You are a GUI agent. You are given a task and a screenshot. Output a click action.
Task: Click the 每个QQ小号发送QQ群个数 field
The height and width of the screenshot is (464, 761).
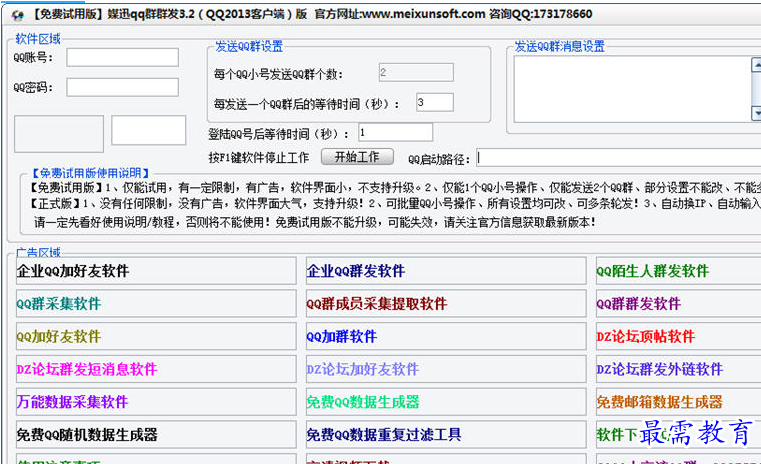416,72
